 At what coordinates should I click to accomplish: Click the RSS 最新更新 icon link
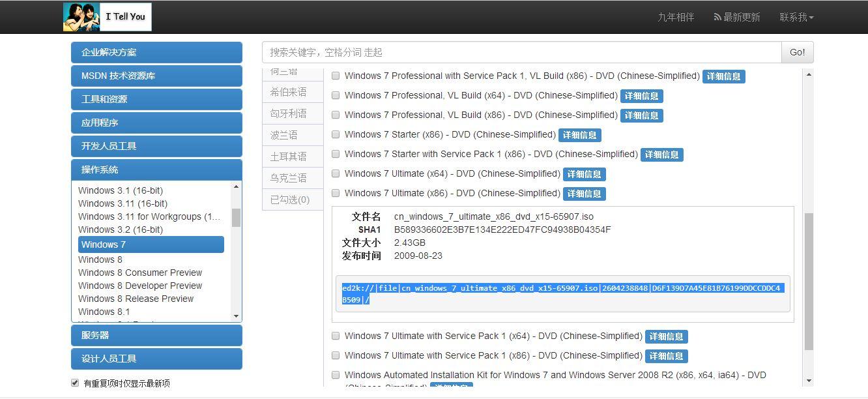click(736, 18)
